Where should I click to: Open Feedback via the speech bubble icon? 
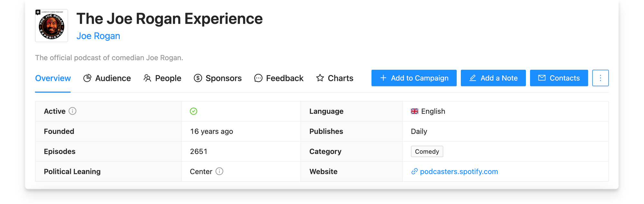point(258,78)
